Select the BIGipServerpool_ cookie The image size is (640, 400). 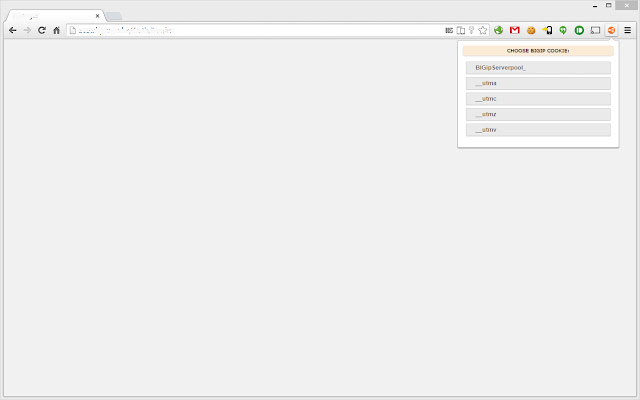[538, 68]
